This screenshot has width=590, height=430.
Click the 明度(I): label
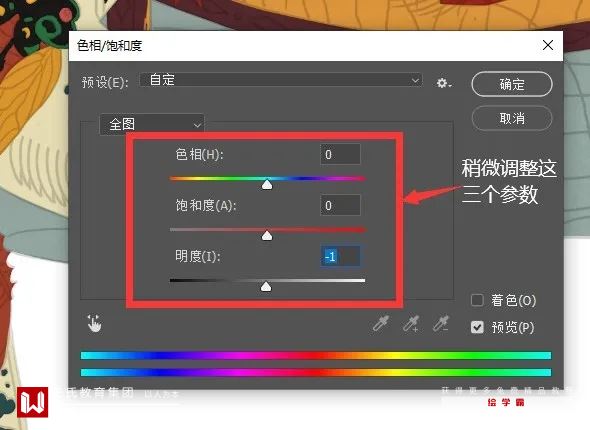pos(198,257)
